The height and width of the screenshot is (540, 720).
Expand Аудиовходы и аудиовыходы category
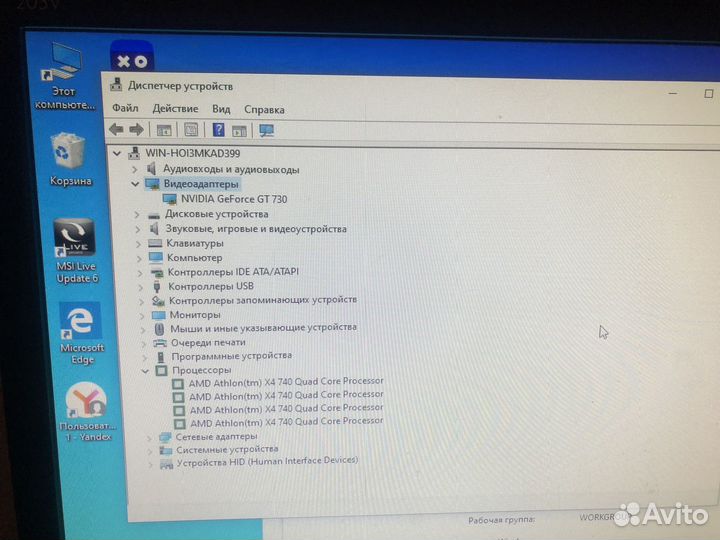point(135,170)
